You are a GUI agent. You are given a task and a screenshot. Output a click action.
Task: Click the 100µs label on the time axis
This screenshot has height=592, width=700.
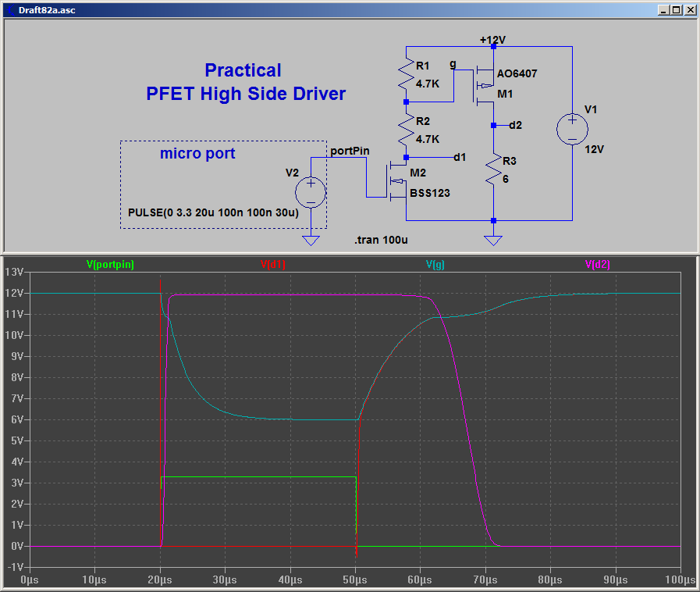pos(680,580)
